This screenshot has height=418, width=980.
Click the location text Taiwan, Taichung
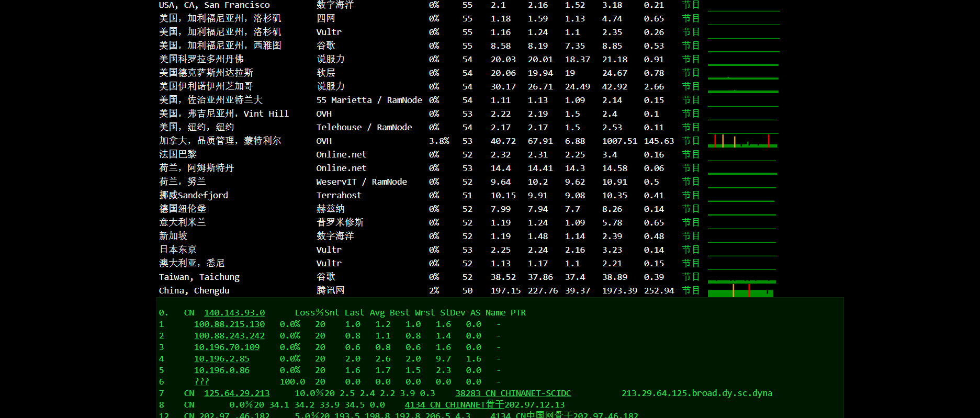[199, 277]
